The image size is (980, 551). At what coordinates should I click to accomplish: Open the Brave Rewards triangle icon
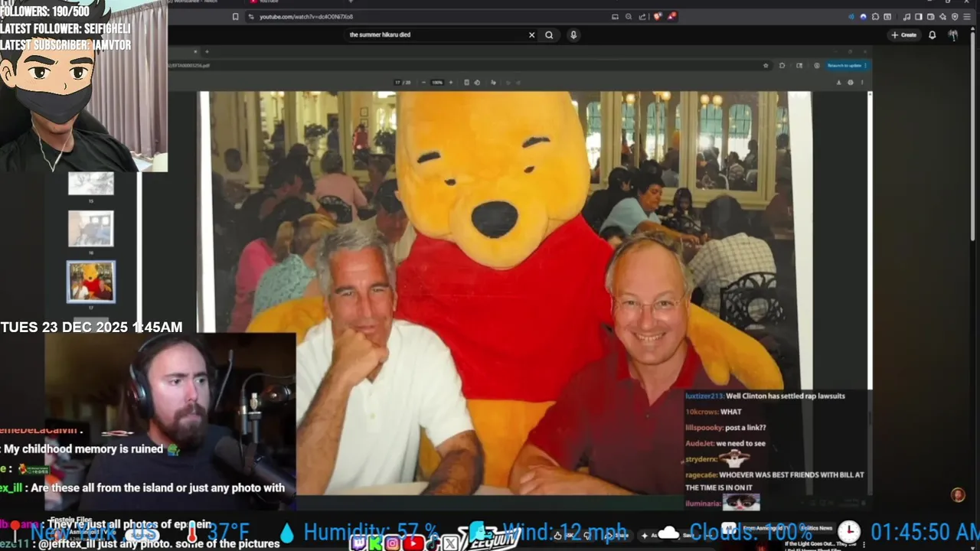(672, 16)
